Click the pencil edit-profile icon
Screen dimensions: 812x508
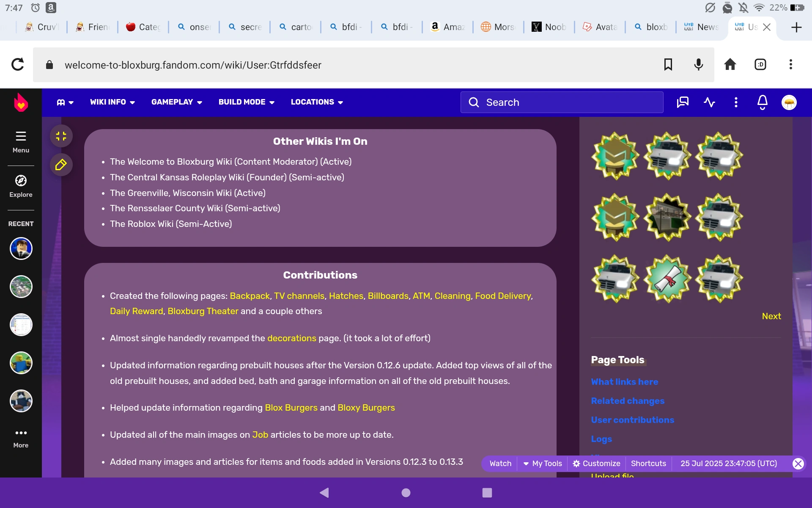pos(61,165)
